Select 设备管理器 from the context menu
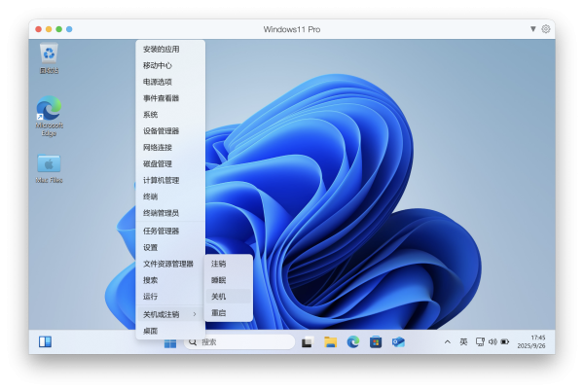This screenshot has height=392, width=584. click(161, 131)
